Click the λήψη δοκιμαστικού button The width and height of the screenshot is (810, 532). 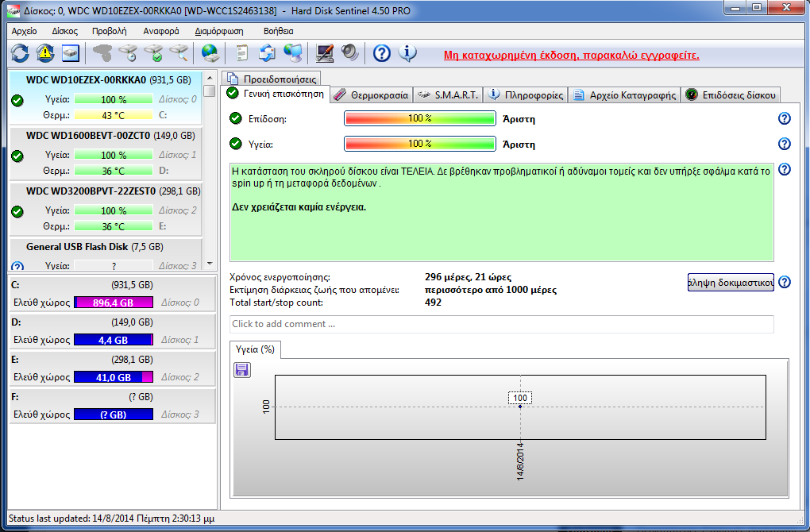(731, 283)
